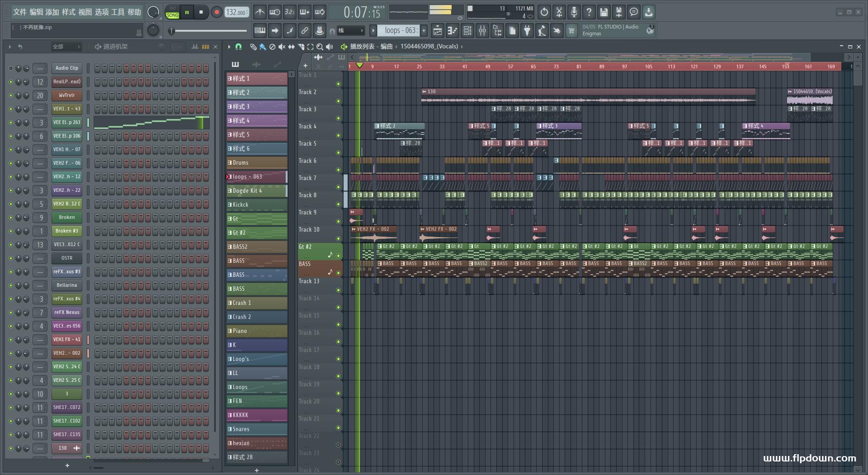Open the snap setting dropdown
This screenshot has width=868, height=475.
[x=351, y=31]
